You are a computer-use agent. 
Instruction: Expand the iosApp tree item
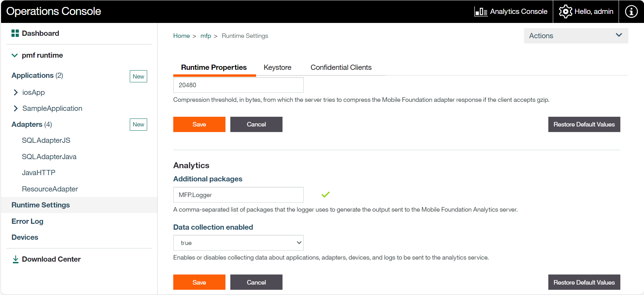pos(16,92)
